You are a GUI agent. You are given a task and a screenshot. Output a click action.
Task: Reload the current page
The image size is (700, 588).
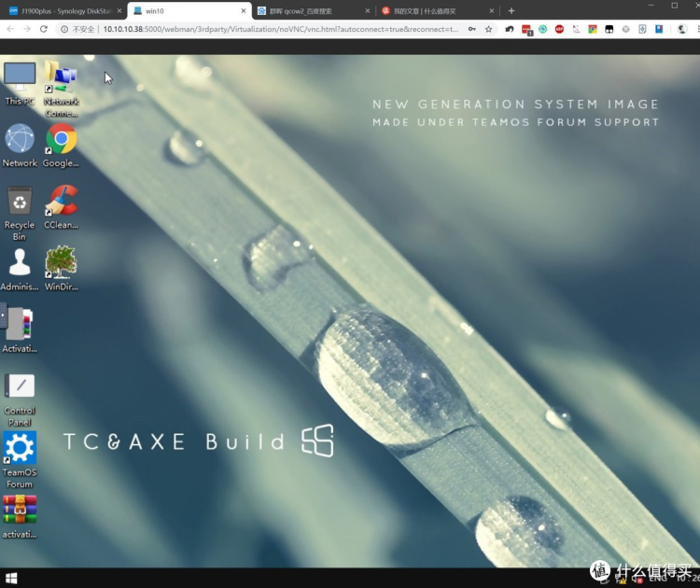44,29
